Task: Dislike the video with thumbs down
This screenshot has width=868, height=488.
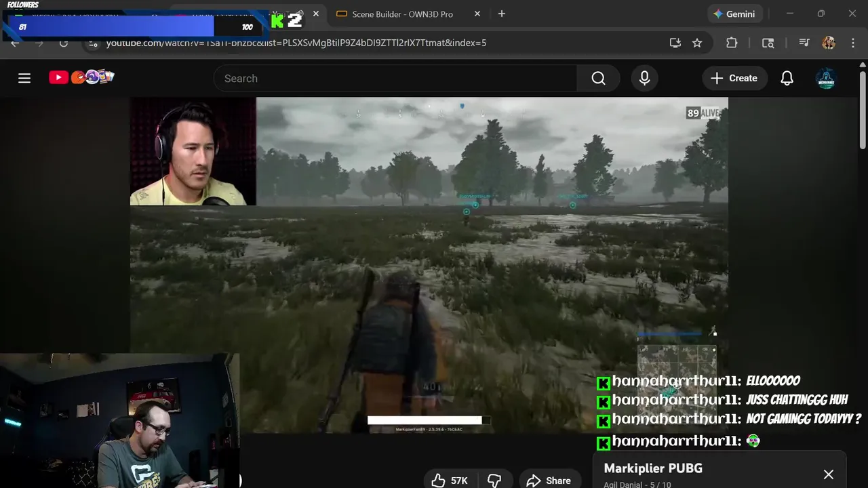Action: coord(494,481)
